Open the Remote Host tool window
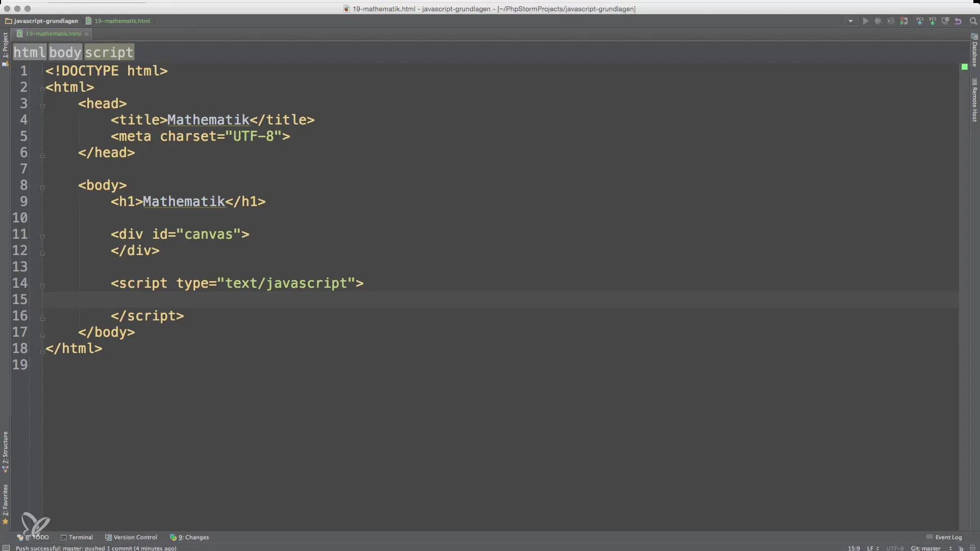980x551 pixels. (x=974, y=100)
